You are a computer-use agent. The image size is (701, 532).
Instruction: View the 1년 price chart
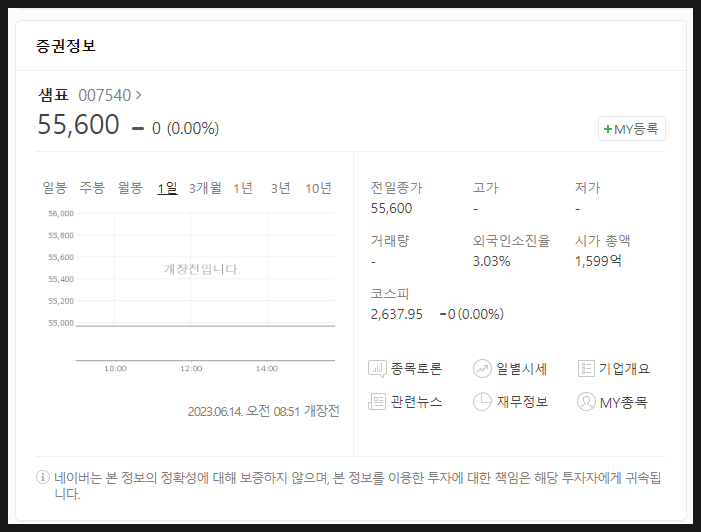[x=243, y=188]
